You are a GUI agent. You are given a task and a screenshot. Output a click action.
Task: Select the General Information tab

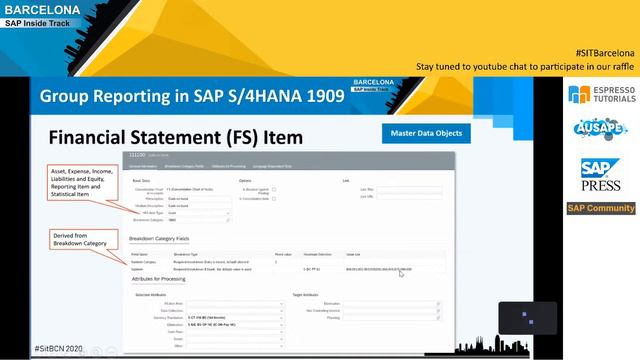point(143,167)
